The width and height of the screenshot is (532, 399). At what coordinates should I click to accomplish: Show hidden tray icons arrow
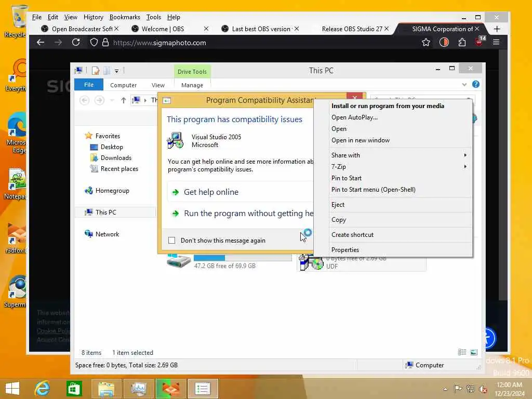[445, 389]
